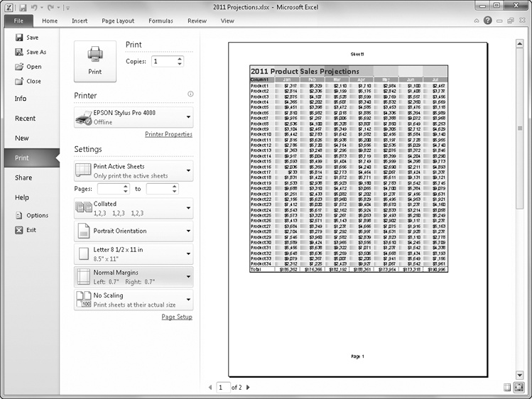Click the Help question mark icon
The height and width of the screenshot is (399, 532).
(x=487, y=21)
